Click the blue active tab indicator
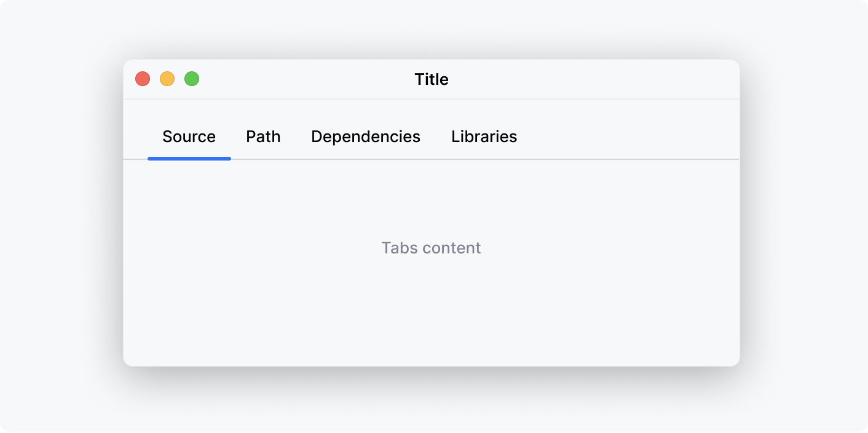This screenshot has width=868, height=433. (x=189, y=159)
